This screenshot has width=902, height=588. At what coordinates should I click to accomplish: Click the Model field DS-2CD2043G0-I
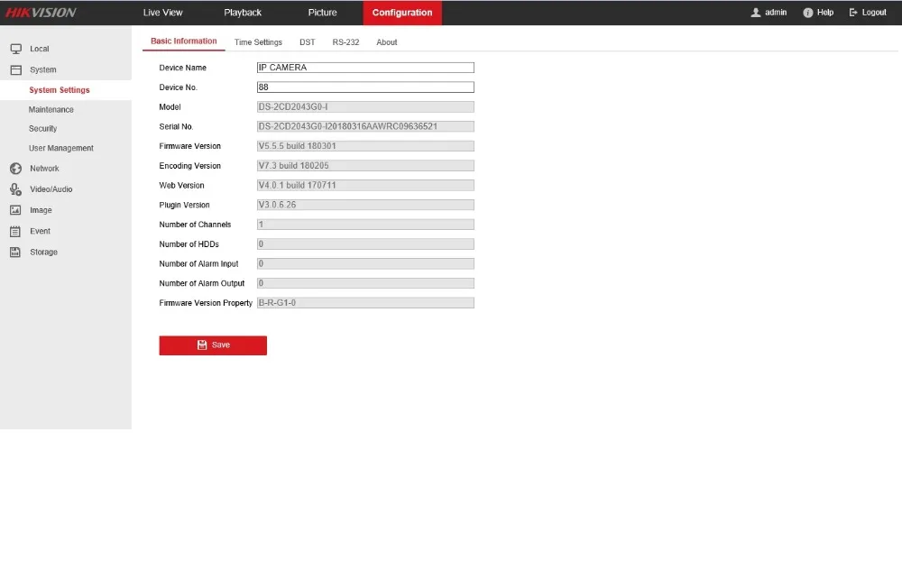coord(365,106)
